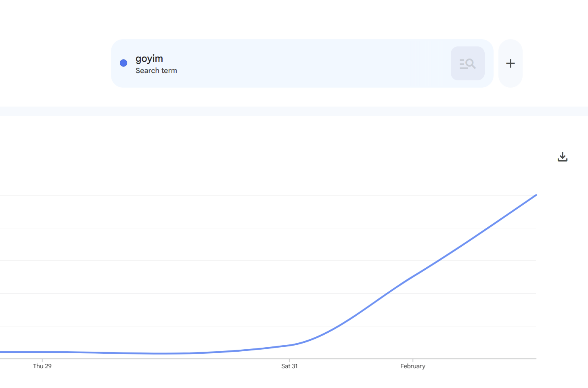
Task: Click the trend line above 'Sat 31'
Action: pyautogui.click(x=289, y=345)
